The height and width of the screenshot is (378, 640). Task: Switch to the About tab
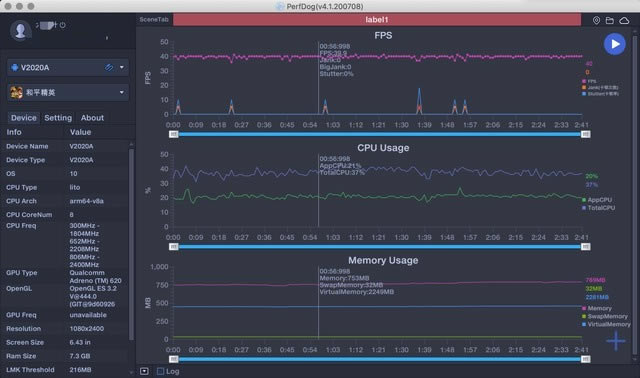[x=92, y=118]
